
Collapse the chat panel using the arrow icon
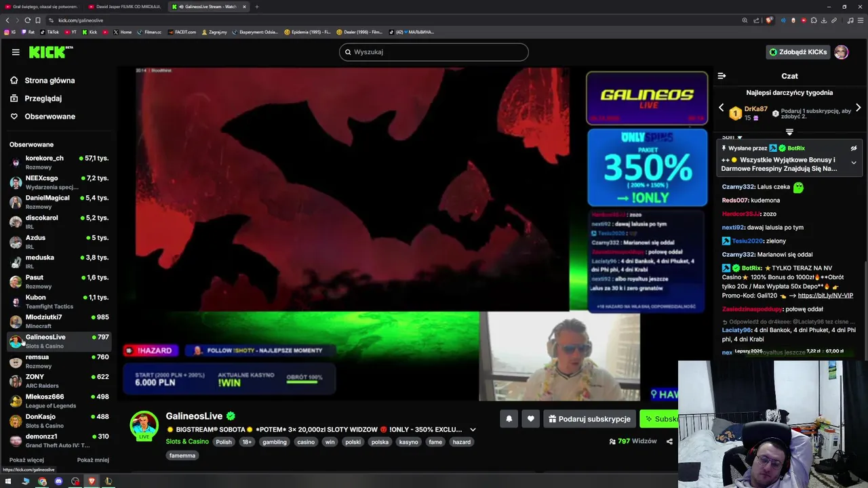pyautogui.click(x=722, y=76)
